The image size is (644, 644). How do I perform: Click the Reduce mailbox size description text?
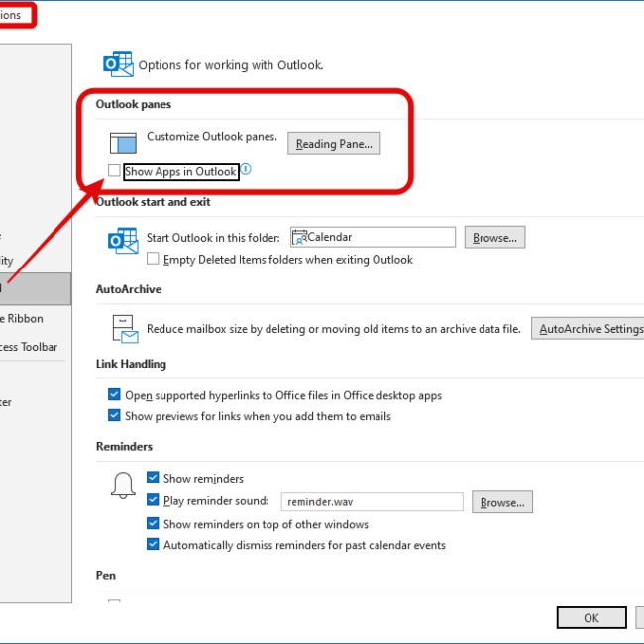click(334, 329)
